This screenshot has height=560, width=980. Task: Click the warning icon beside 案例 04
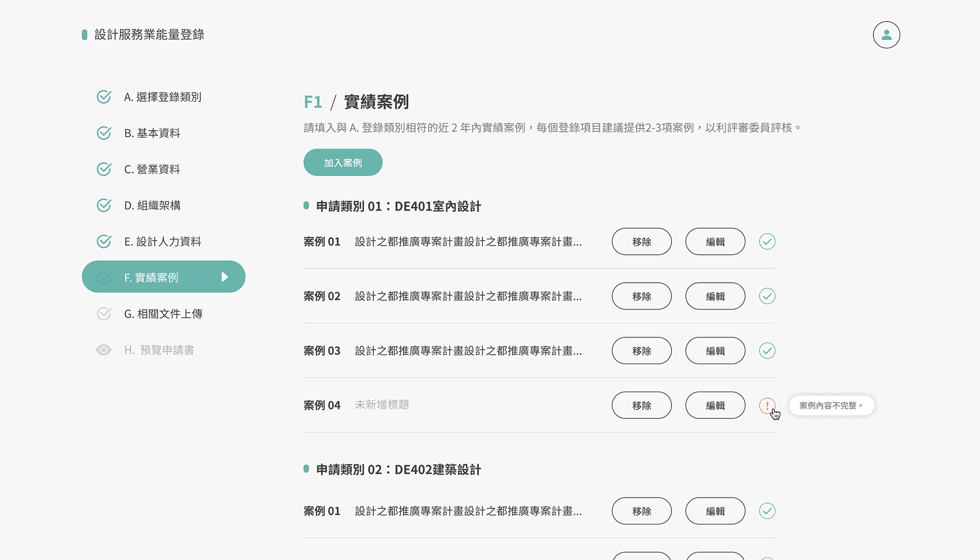tap(767, 405)
